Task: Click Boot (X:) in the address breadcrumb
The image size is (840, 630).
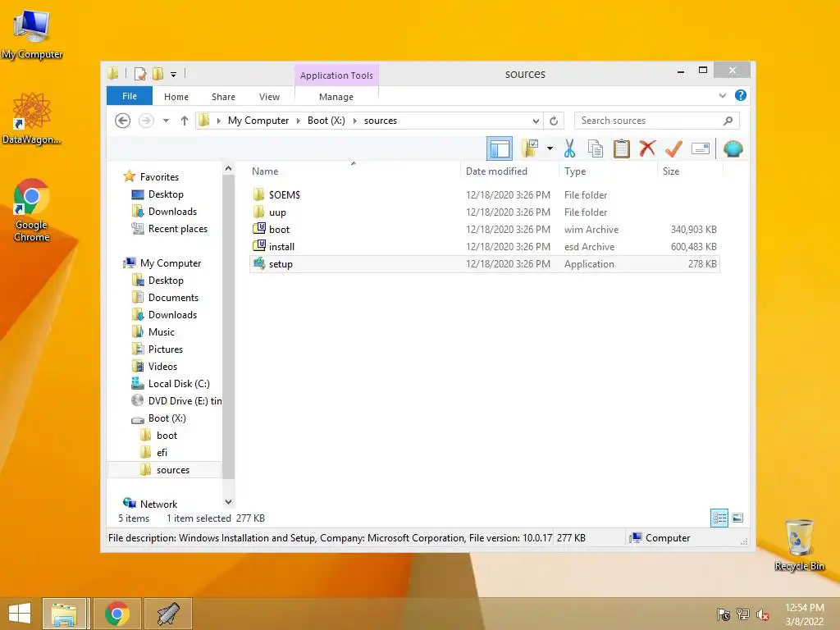Action: 326,121
